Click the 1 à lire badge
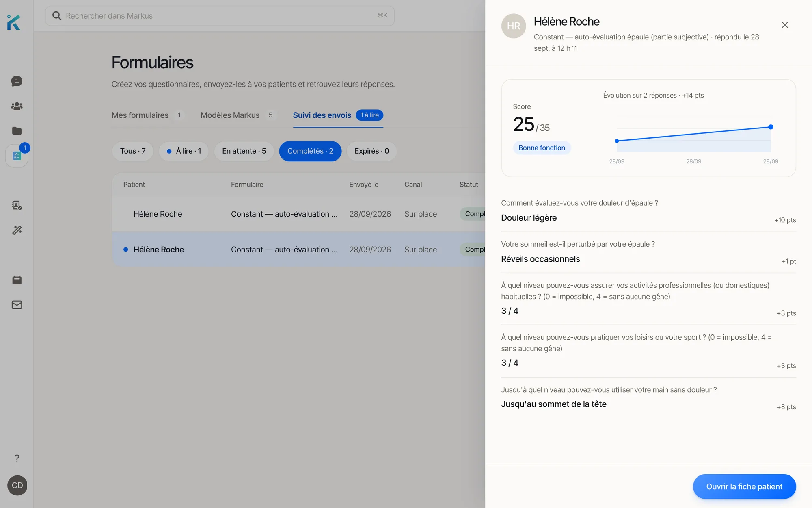 (x=369, y=115)
